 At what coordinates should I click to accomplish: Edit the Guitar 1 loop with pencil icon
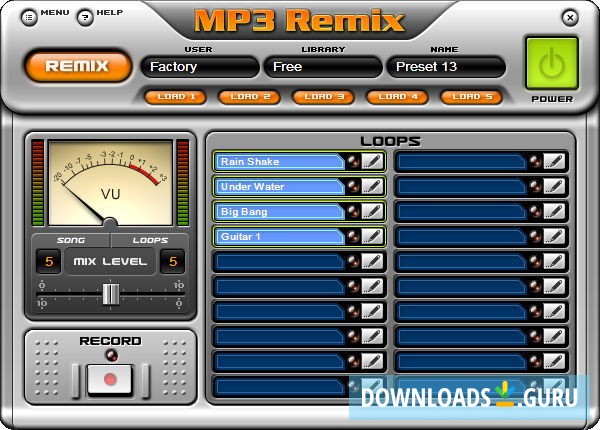coord(372,236)
